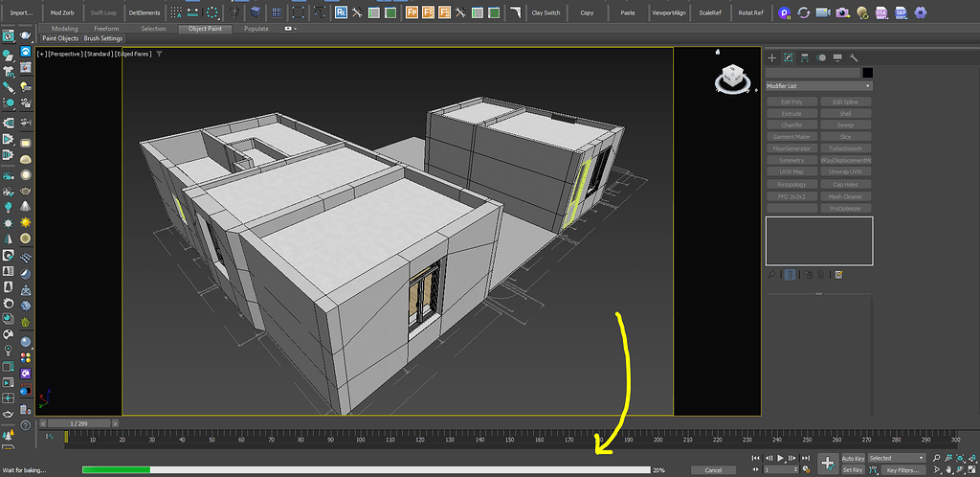Open the Create command panel tab
This screenshot has width=980, height=477.
coord(772,57)
